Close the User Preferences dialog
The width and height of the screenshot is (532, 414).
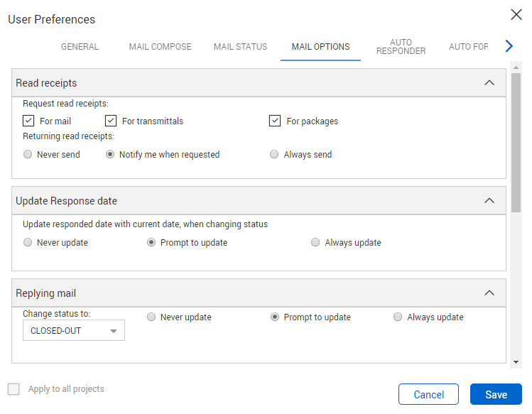(516, 15)
